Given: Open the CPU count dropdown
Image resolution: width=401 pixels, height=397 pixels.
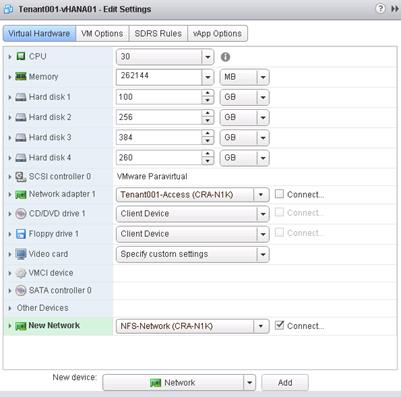Looking at the screenshot, I should [x=208, y=57].
